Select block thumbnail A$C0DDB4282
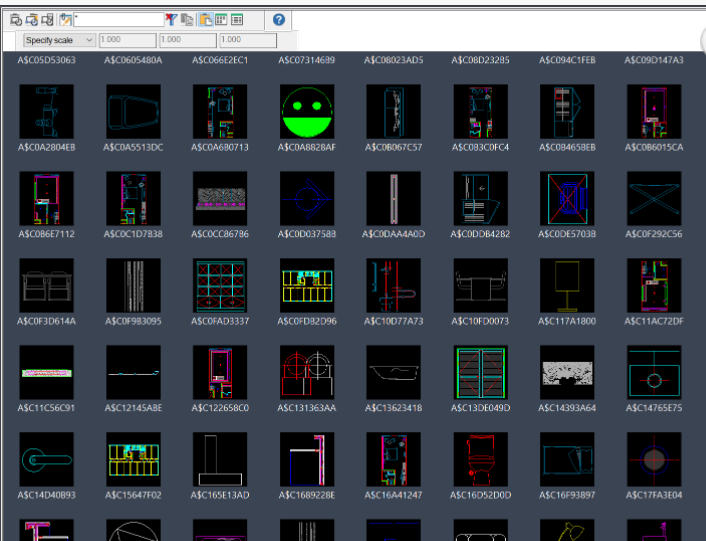The height and width of the screenshot is (541, 706). pos(480,198)
